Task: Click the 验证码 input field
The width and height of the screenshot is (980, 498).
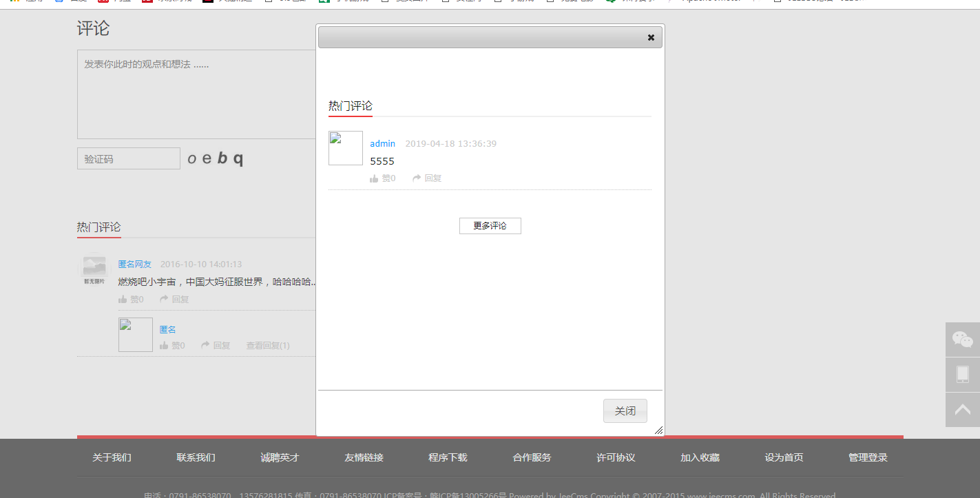Action: (129, 158)
